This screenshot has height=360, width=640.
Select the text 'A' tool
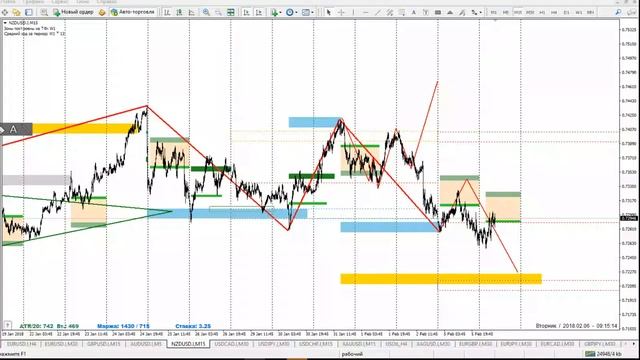[x=413, y=12]
